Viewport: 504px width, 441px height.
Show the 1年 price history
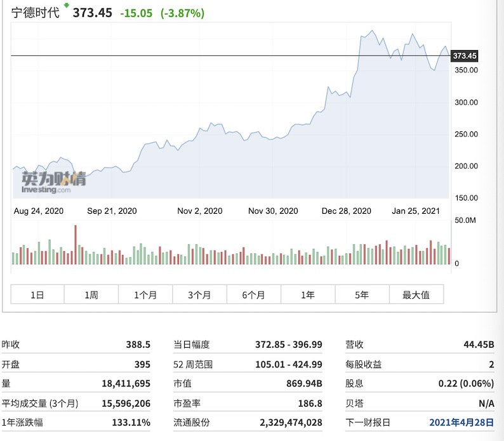[308, 294]
